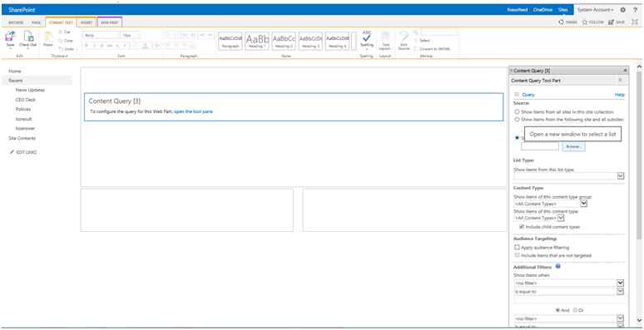Click the tool pane vertical scrollbar
The height and width of the screenshot is (330, 644).
pos(639,156)
